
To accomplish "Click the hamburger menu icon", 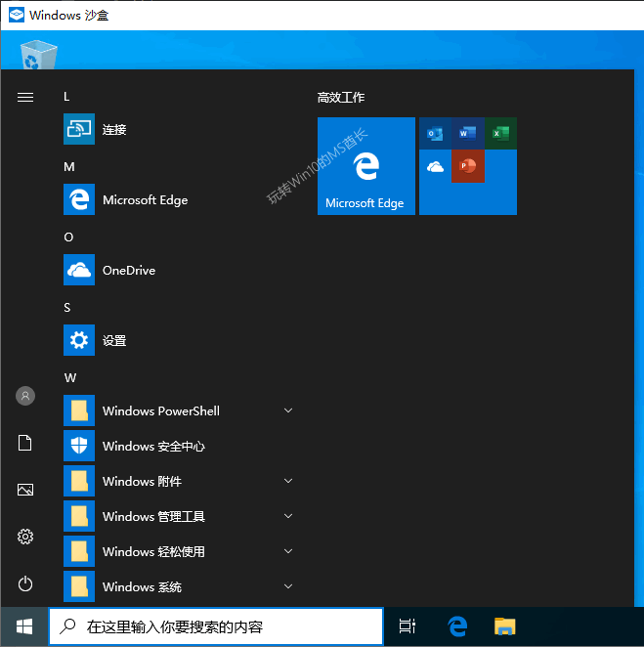I will pyautogui.click(x=25, y=97).
